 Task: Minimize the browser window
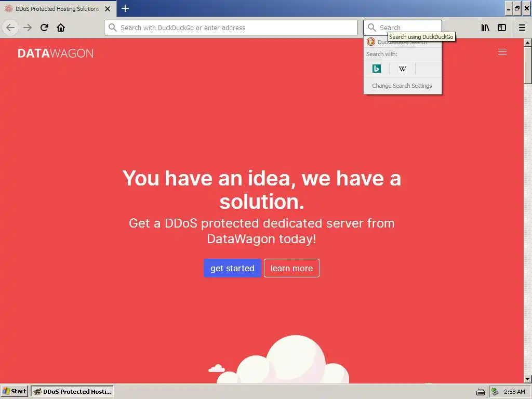point(508,9)
